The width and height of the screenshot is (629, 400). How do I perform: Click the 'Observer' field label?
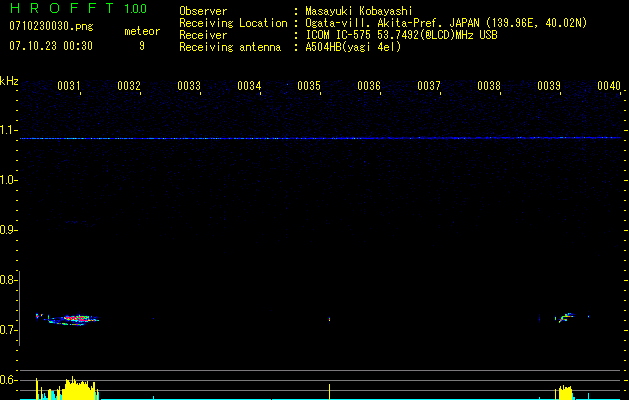(203, 11)
